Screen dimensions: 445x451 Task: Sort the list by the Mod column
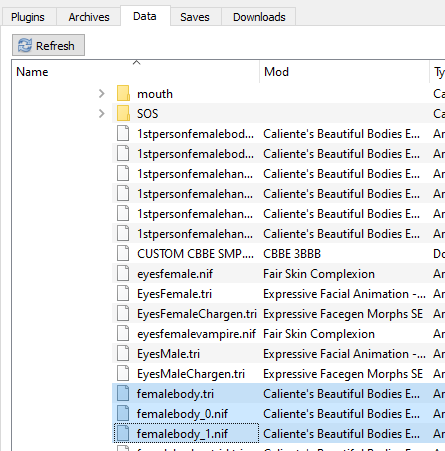pos(344,72)
